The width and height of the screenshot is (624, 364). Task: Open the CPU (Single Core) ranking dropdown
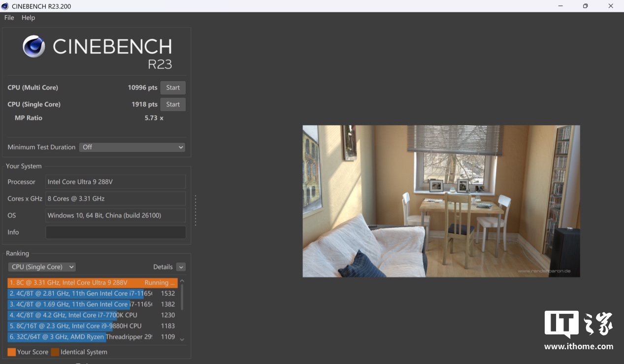tap(42, 267)
